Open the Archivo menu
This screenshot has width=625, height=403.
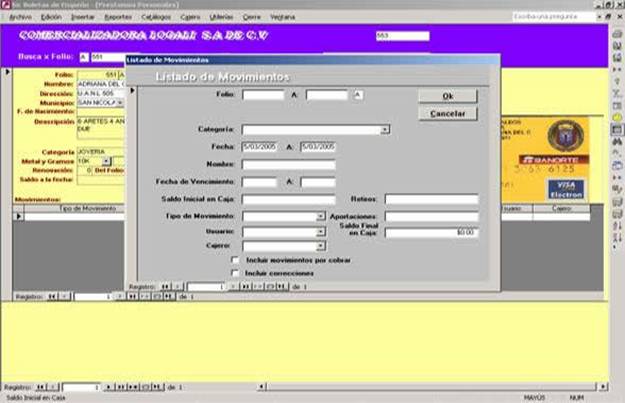click(x=20, y=17)
